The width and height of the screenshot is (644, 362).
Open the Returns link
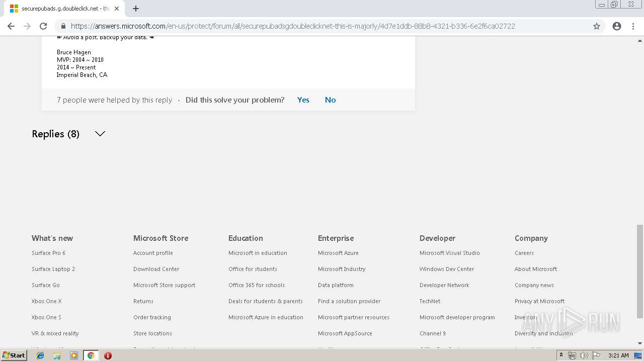143,301
